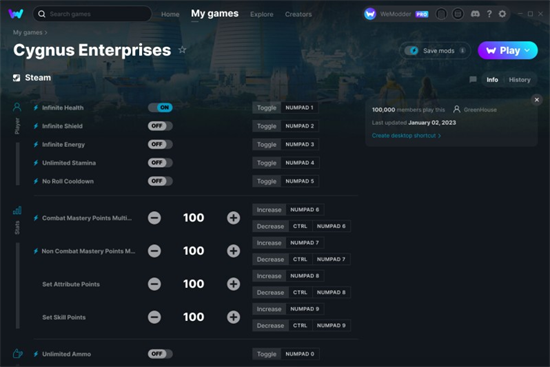Disable Infinite Health toggle
The height and width of the screenshot is (367, 550).
coord(160,108)
